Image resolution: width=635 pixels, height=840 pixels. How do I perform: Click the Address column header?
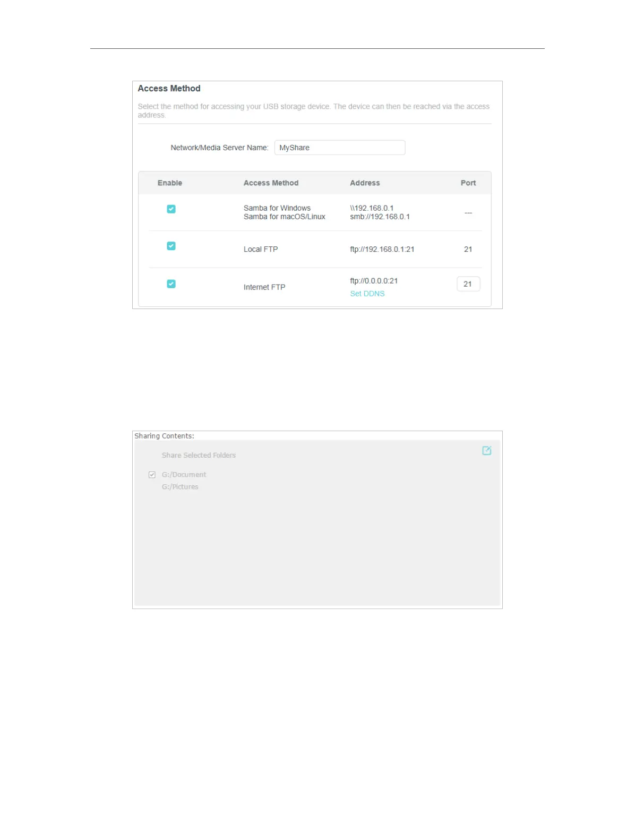click(365, 183)
